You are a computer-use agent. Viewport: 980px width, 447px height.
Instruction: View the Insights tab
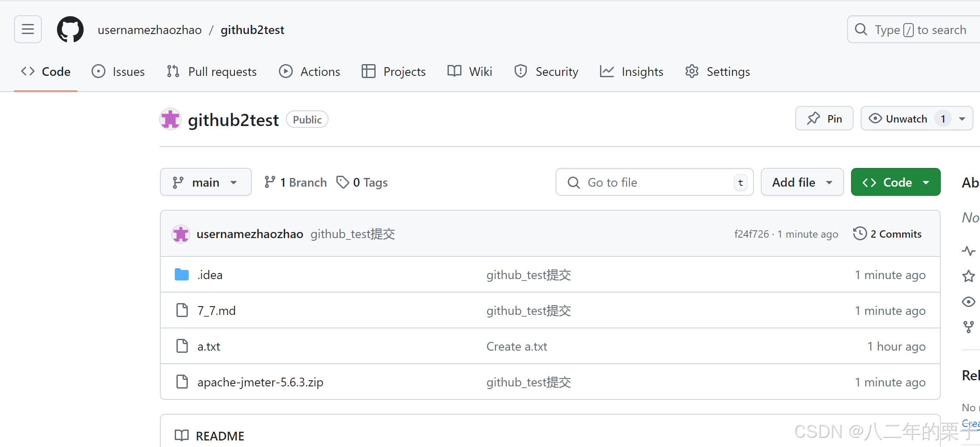click(632, 72)
